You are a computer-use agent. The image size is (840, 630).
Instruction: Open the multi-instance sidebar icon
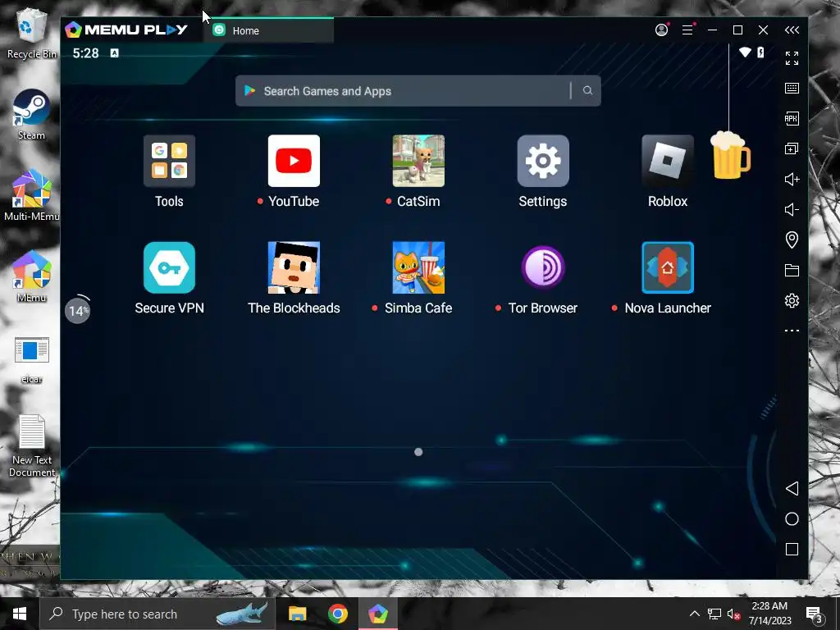792,148
